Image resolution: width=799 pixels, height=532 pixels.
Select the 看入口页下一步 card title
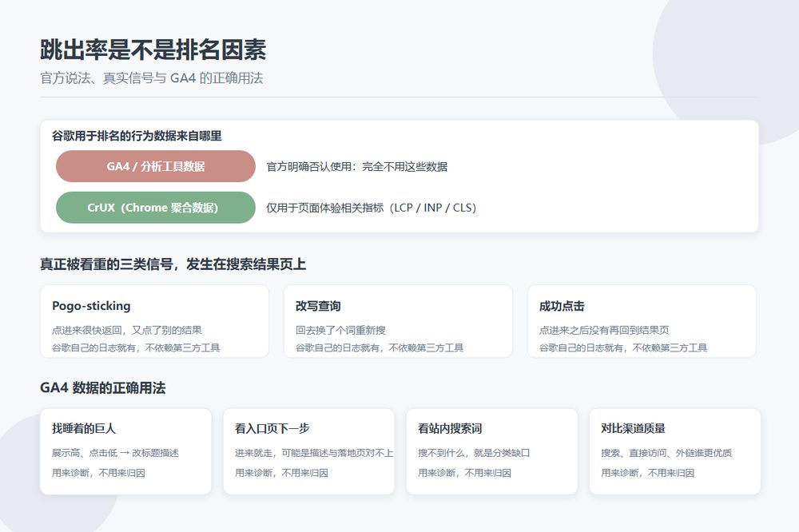(x=272, y=428)
